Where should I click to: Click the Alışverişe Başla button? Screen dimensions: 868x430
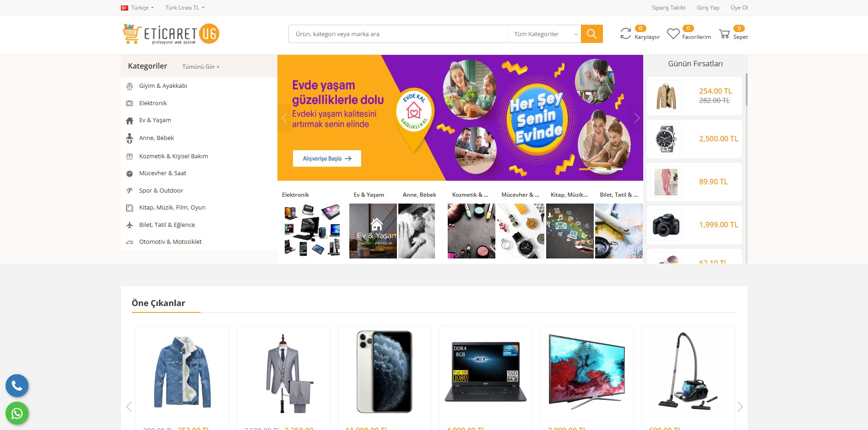pos(327,158)
